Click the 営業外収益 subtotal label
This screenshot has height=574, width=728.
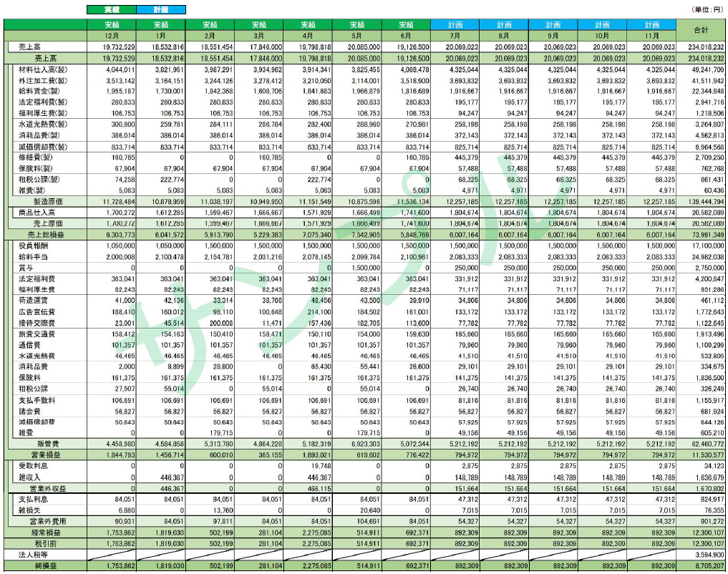[x=48, y=488]
